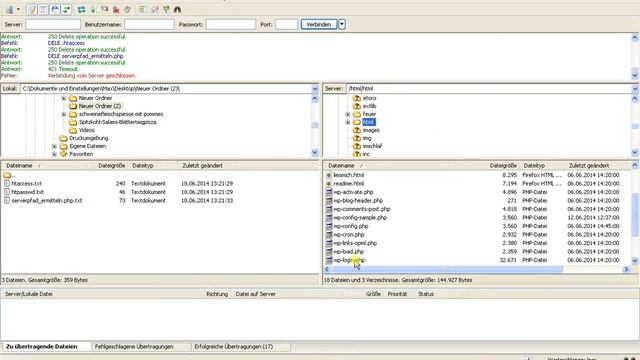Click the parent directory '..' folder icon
The height and width of the screenshot is (360, 640).
pyautogui.click(x=7, y=175)
